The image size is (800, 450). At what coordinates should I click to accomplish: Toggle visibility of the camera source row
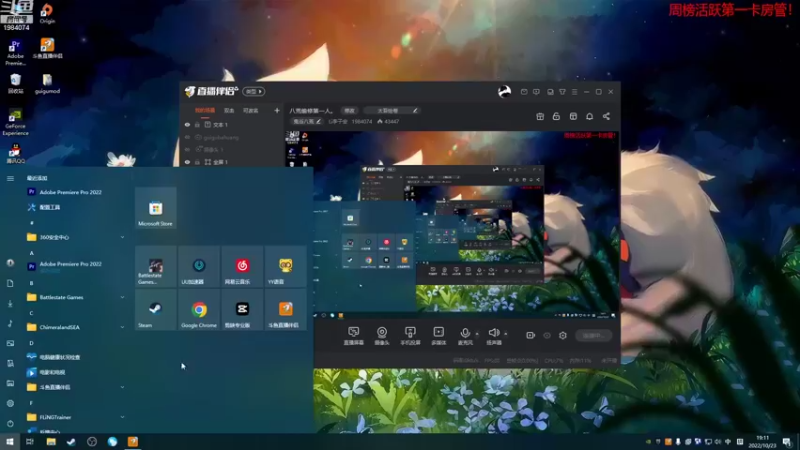pyautogui.click(x=187, y=149)
